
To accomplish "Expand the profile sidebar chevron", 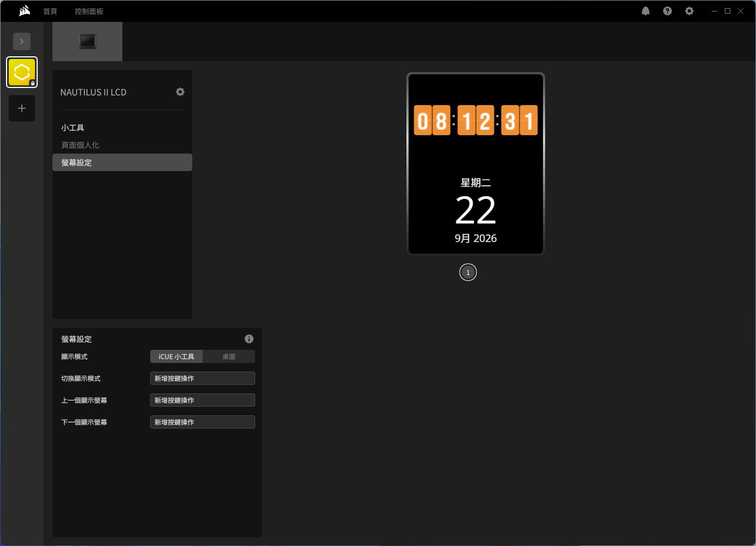I will [x=22, y=42].
